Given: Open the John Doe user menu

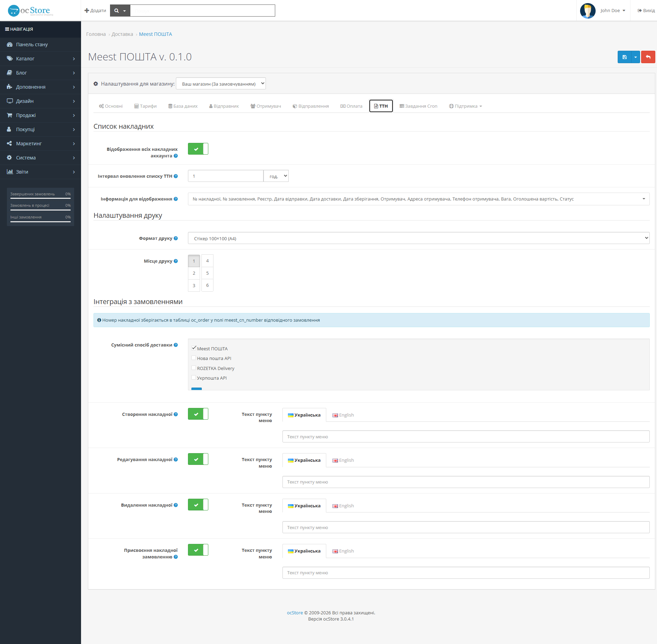Looking at the screenshot, I should [x=613, y=11].
